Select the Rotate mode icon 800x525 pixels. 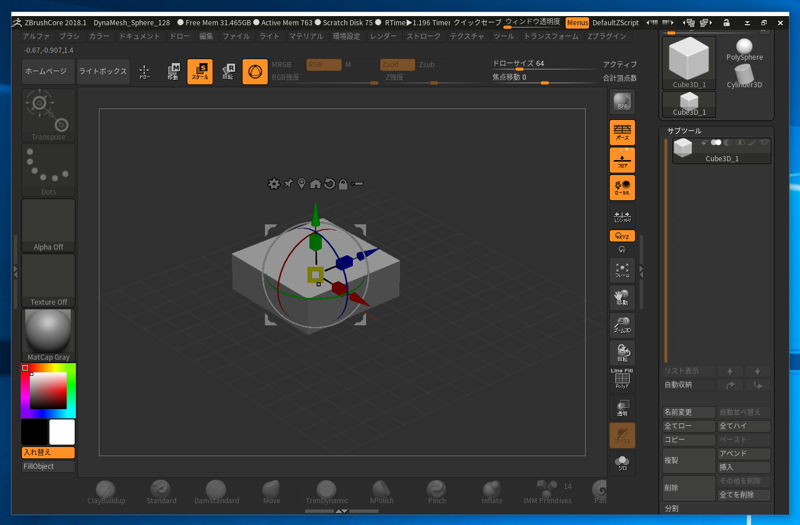(x=227, y=71)
